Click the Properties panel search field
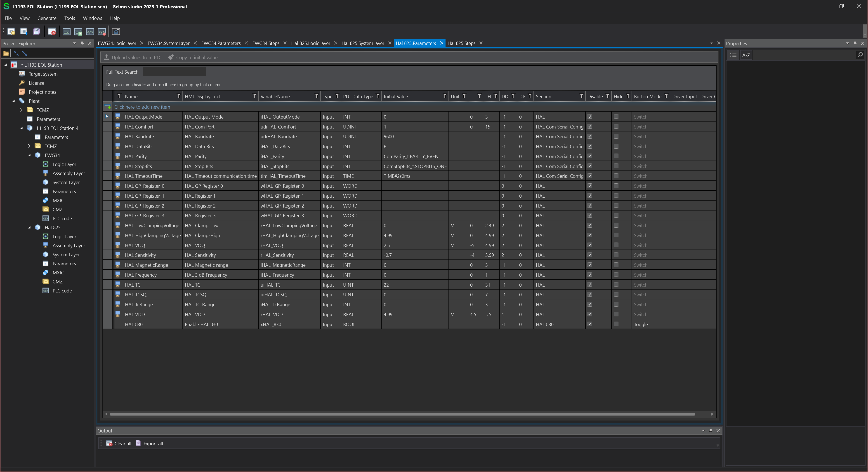This screenshot has width=868, height=472. (804, 55)
